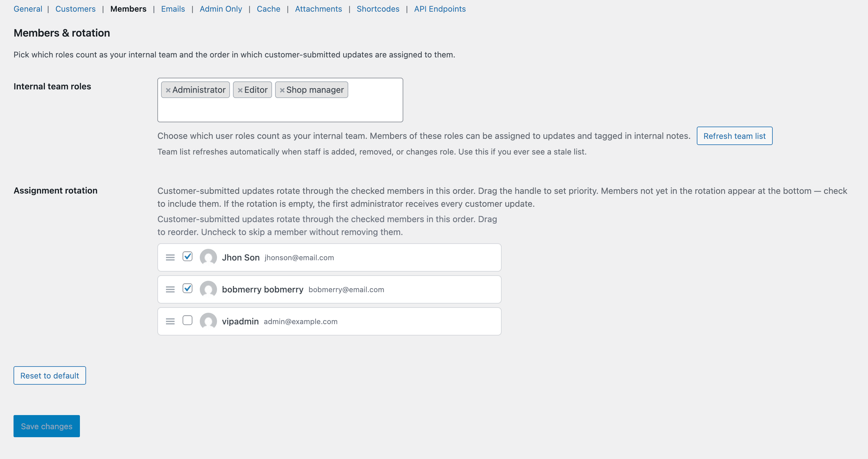Go to the Admin Only tab
This screenshot has height=459, width=868.
point(221,9)
